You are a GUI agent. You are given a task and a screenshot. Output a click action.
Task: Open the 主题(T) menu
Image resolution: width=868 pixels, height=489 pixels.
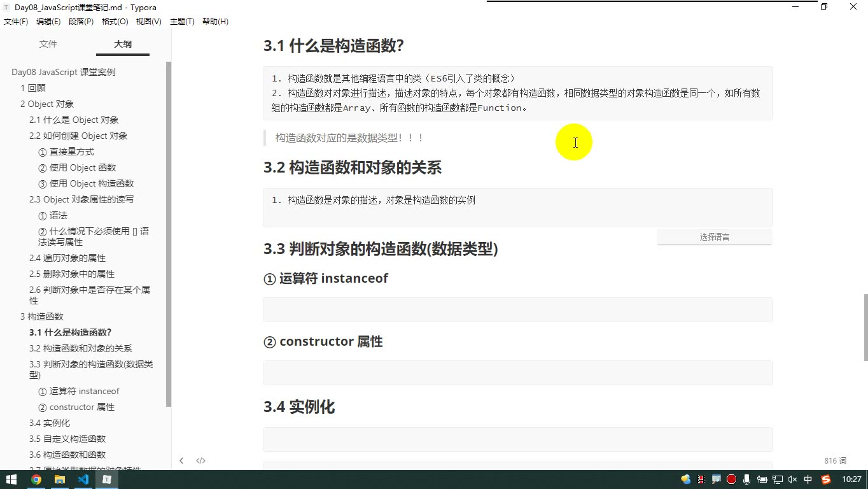[x=181, y=22]
